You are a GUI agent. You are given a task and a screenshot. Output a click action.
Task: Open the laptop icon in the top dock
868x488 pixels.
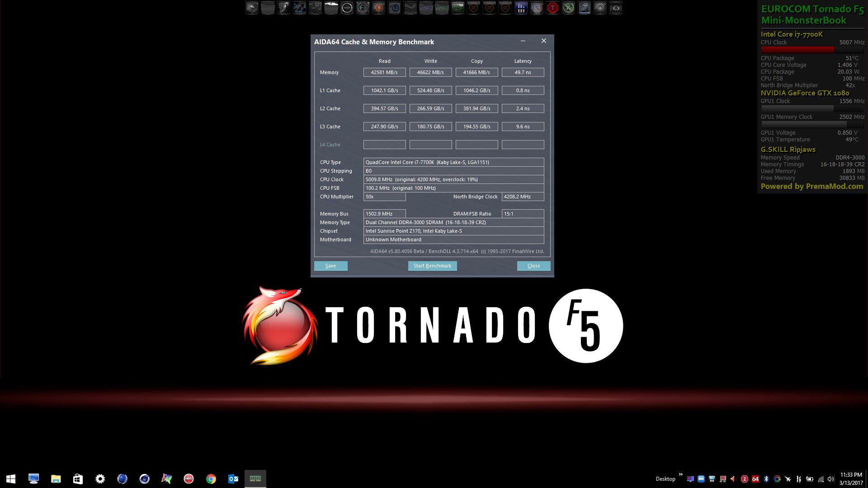click(252, 8)
